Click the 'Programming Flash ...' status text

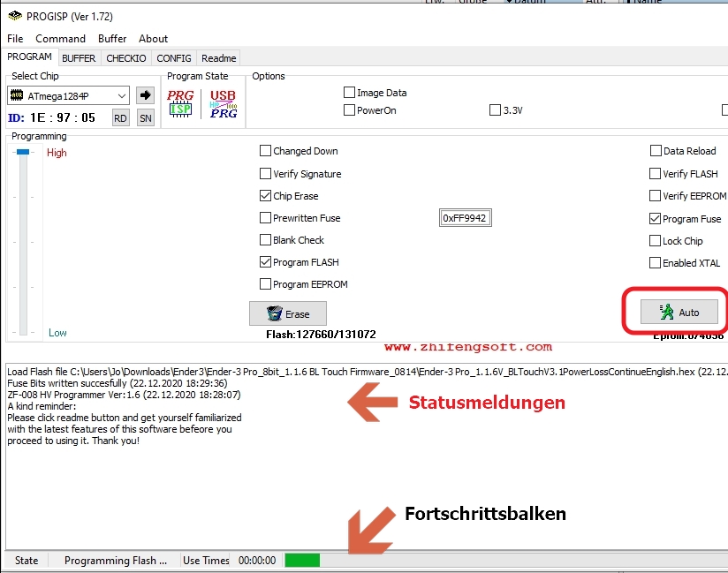pyautogui.click(x=115, y=561)
